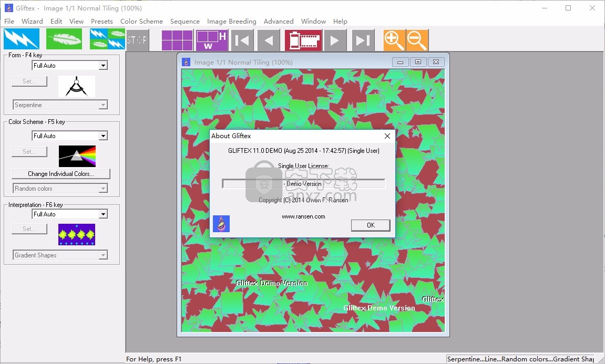Open the Wizard menu

32,21
